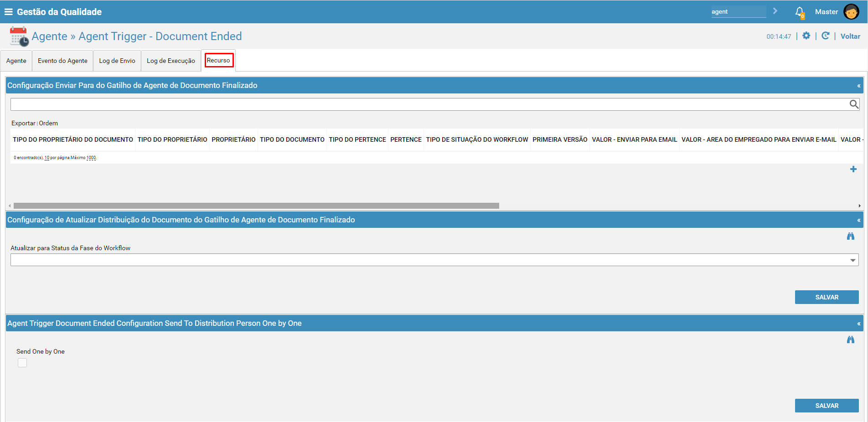
Task: Click binoculars icon in Send One by One section
Action: pos(851,340)
